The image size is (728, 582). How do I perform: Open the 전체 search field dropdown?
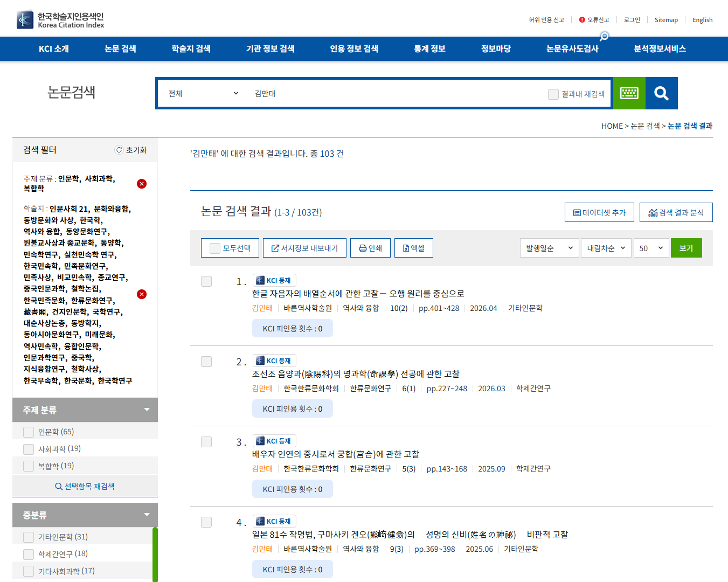click(x=203, y=94)
